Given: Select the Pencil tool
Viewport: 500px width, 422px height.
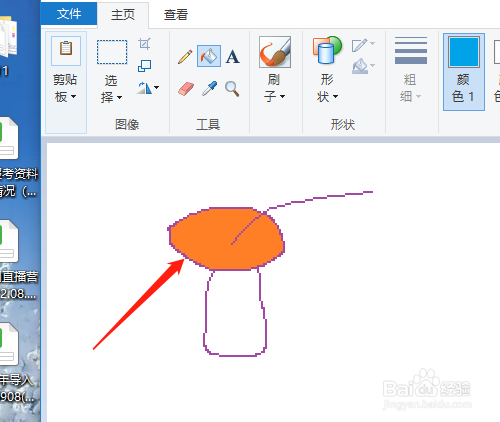Looking at the screenshot, I should point(185,57).
